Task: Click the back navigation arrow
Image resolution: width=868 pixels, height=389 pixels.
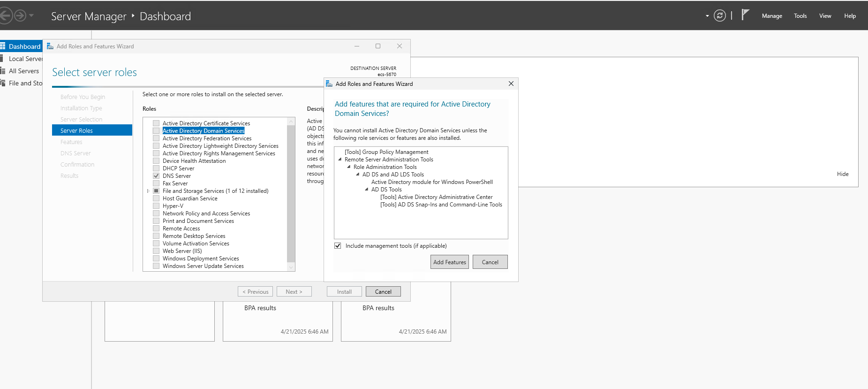Action: click(5, 16)
